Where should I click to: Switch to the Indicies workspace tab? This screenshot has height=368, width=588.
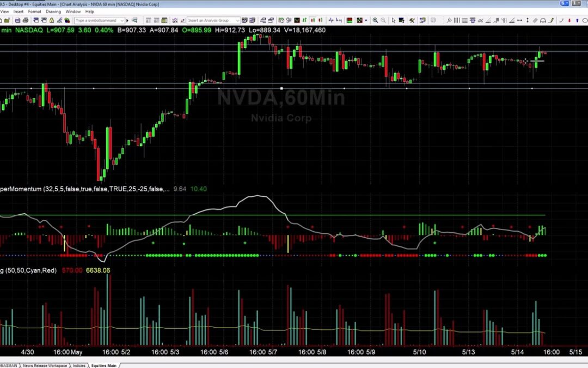79,365
